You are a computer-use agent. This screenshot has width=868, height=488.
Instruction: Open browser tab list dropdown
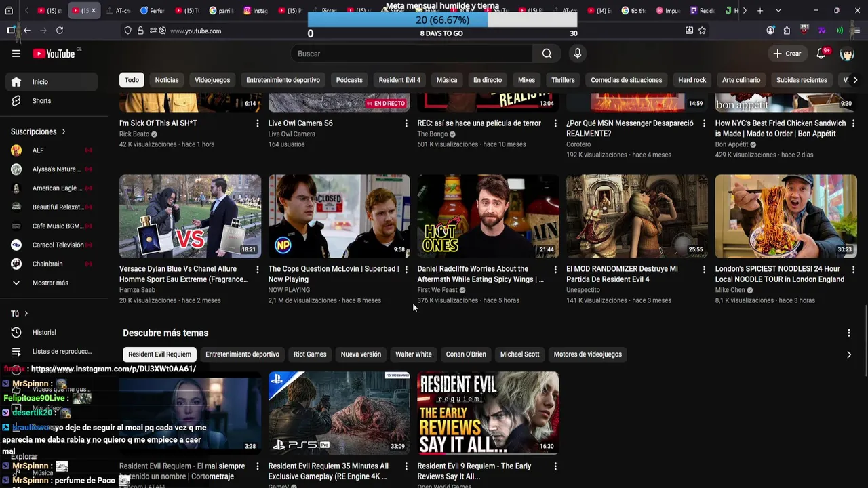click(778, 11)
